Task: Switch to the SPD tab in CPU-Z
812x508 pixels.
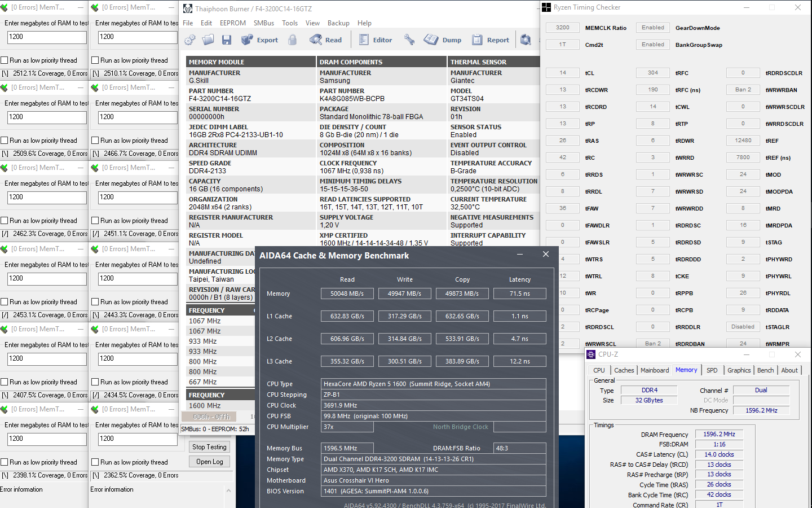Action: coord(712,370)
